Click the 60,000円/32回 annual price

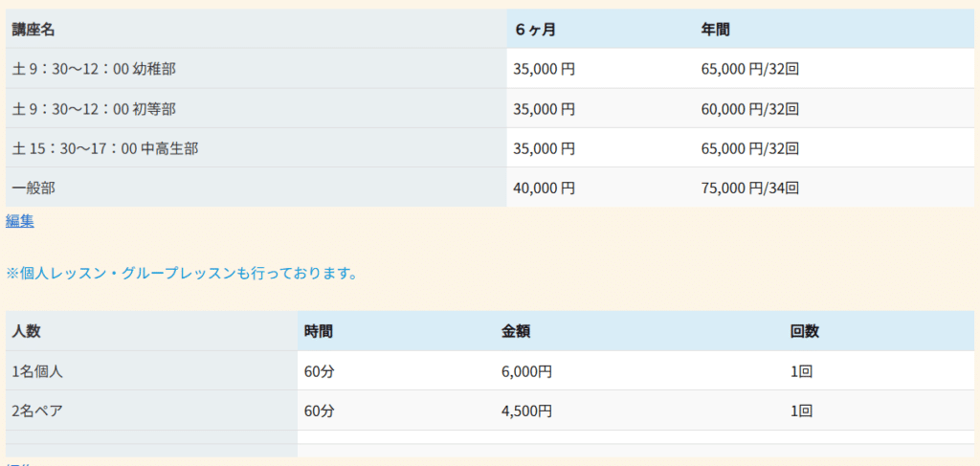749,109
